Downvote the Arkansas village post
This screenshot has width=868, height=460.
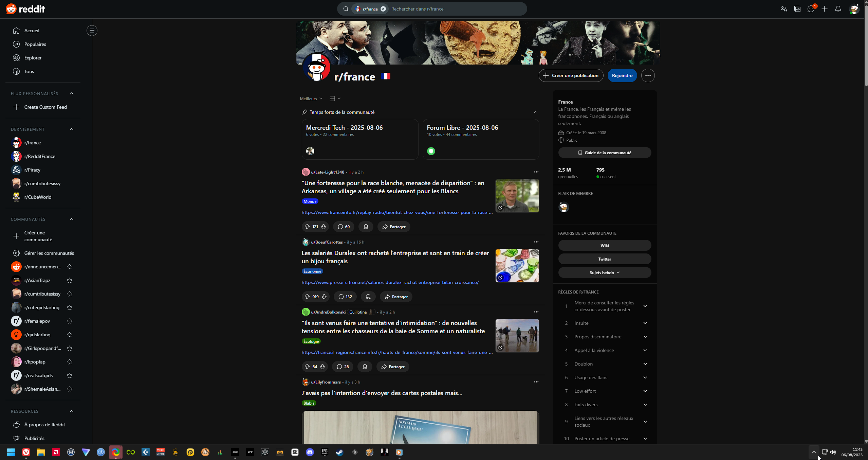coord(324,227)
